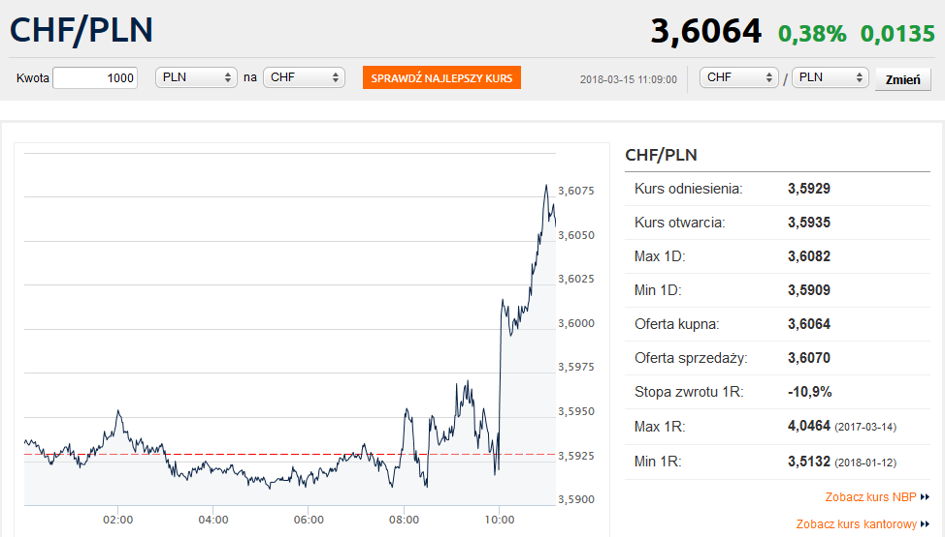
Task: Click the Kurs otwarcia label
Action: 679,222
